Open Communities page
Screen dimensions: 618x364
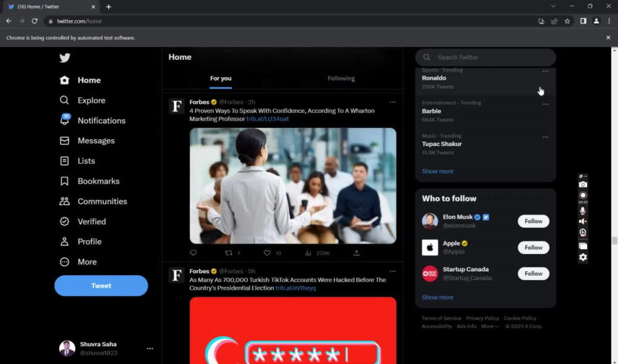click(93, 201)
